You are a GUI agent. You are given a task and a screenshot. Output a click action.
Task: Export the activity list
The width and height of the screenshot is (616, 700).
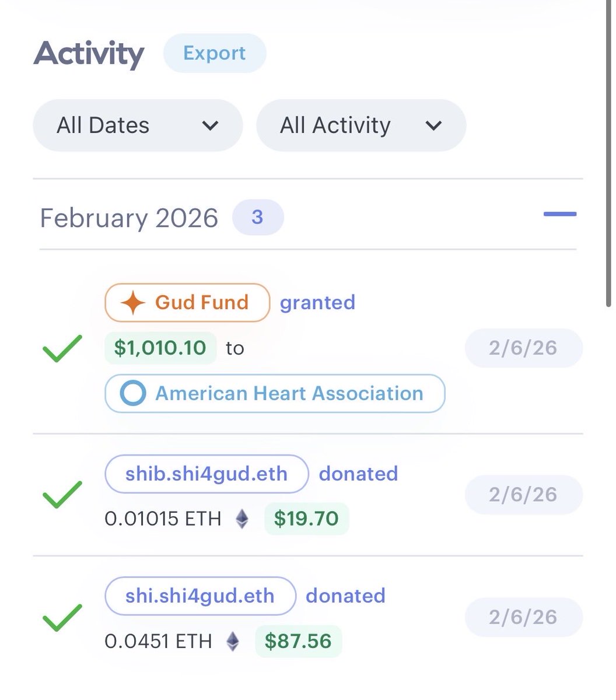point(214,53)
